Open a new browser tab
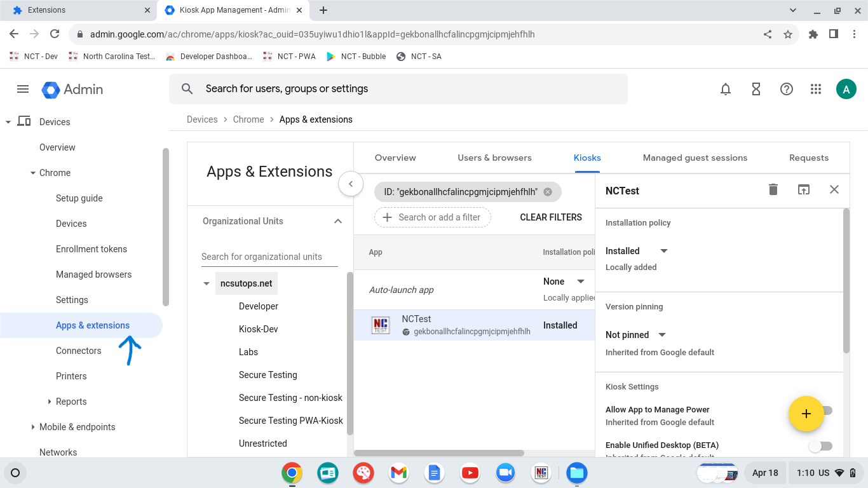 coord(323,10)
